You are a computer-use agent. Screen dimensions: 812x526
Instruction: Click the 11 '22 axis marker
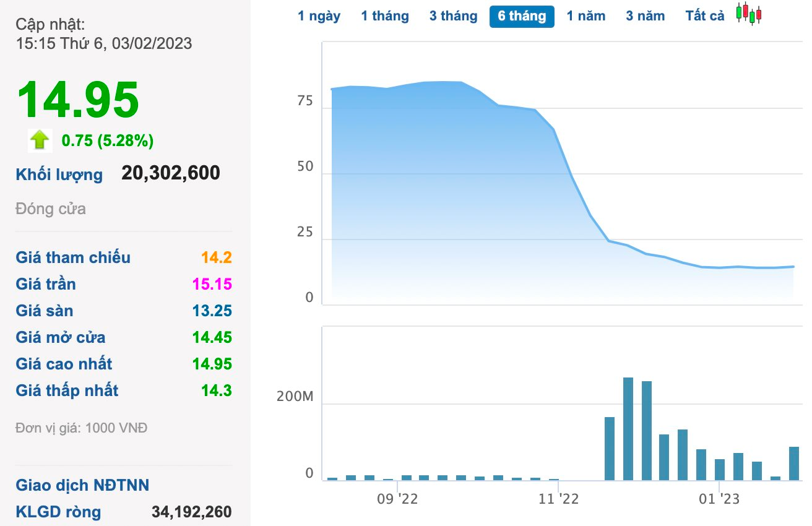(x=558, y=499)
